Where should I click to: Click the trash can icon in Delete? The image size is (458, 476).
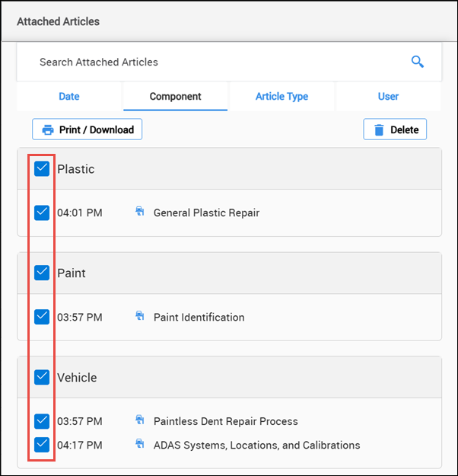click(379, 129)
